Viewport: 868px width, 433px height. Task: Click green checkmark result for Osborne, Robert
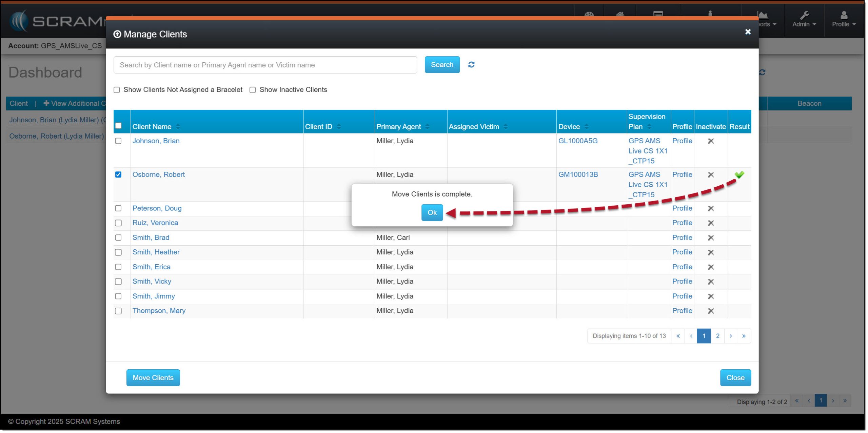coord(739,175)
